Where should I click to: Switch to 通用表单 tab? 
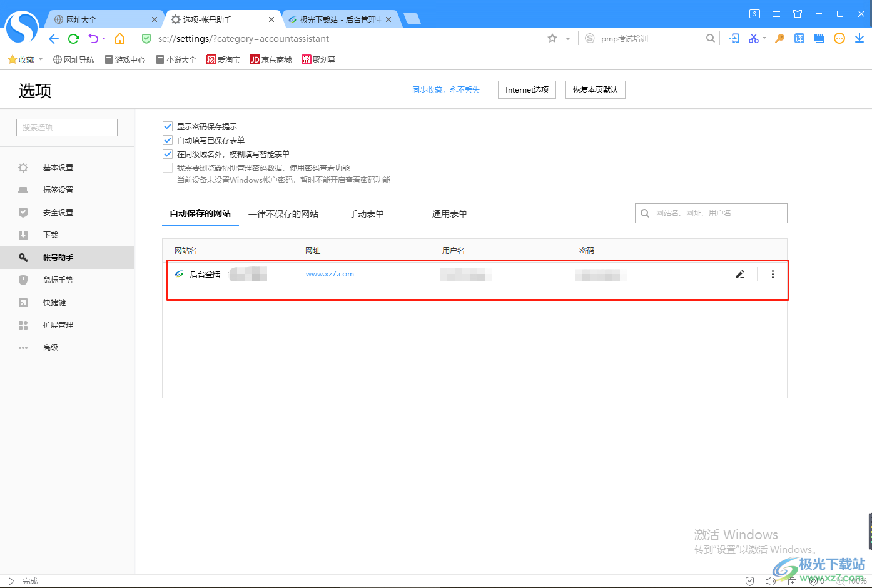point(450,214)
